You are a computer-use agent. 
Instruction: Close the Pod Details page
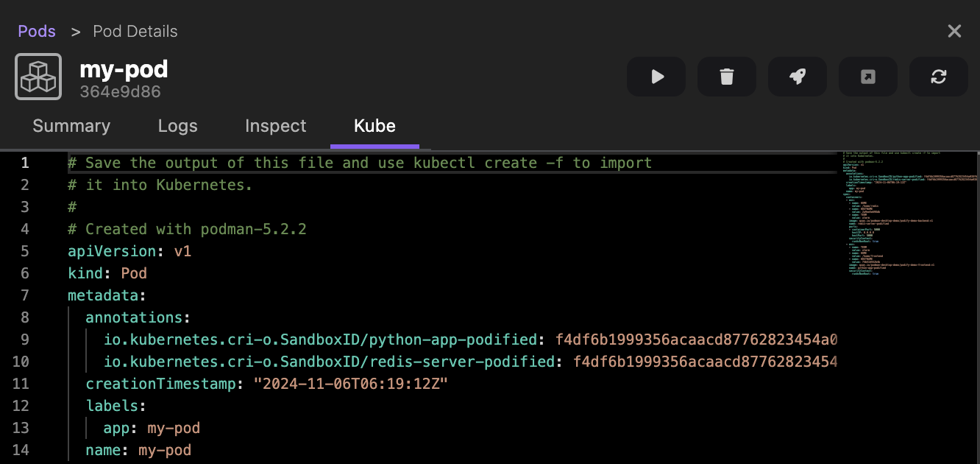[954, 31]
